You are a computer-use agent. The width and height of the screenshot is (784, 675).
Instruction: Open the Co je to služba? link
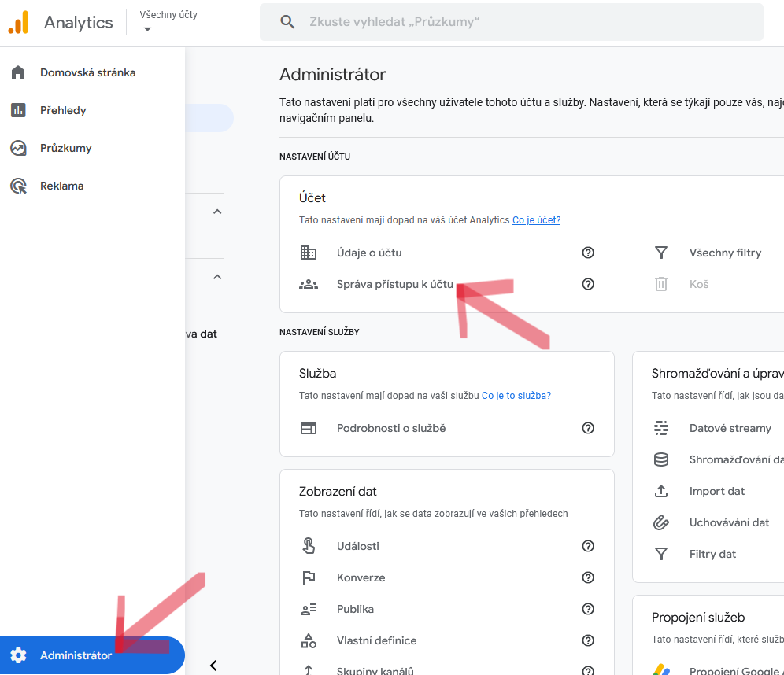pos(516,395)
